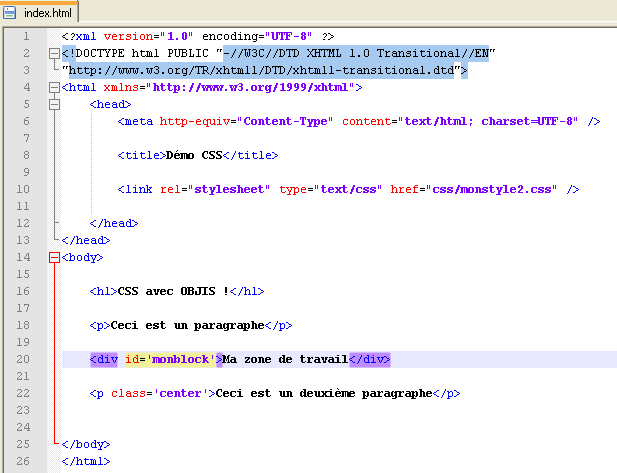Click the xmlns w3.org/1999/xhtml URL
This screenshot has height=473, width=617.
point(253,88)
